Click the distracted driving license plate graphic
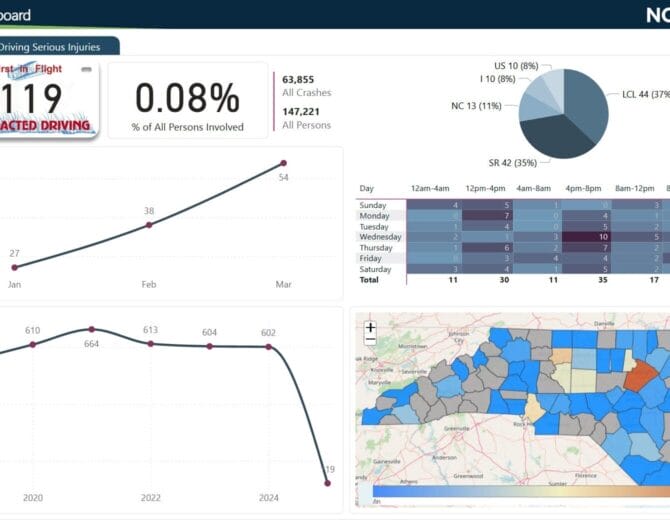Screen dimensions: 670x520 [48, 100]
